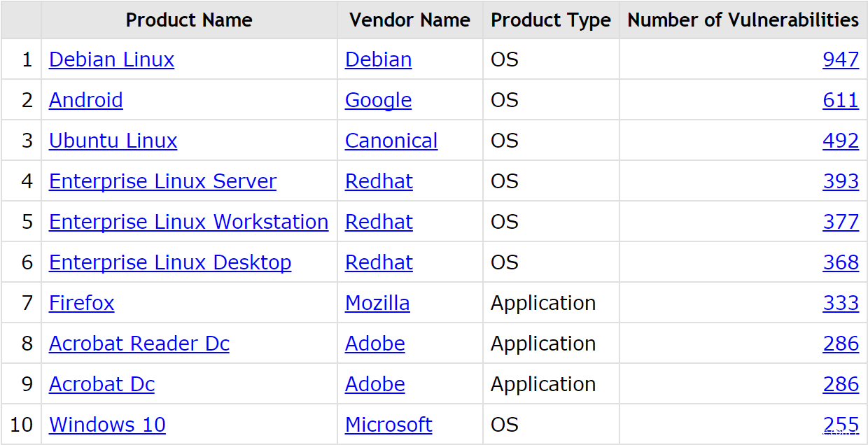868x445 pixels.
Task: Click the 255 vulnerabilities count for Windows 10
Action: (841, 425)
